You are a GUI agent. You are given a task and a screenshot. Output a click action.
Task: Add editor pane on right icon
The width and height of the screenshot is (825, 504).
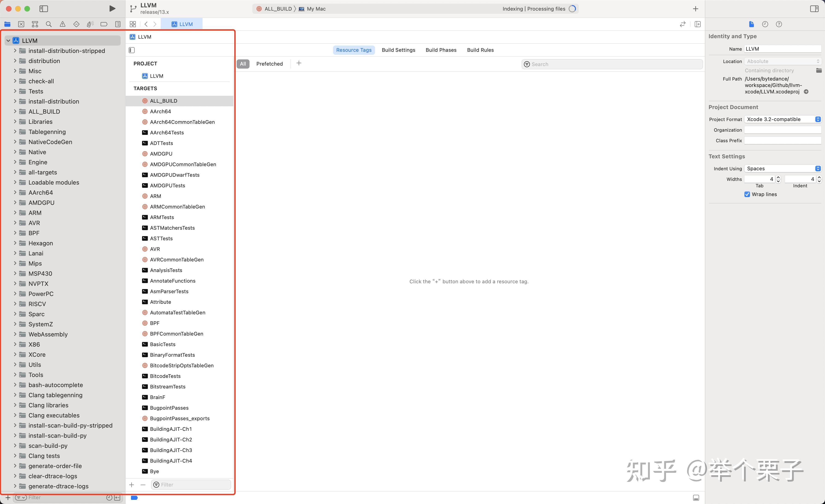[698, 24]
